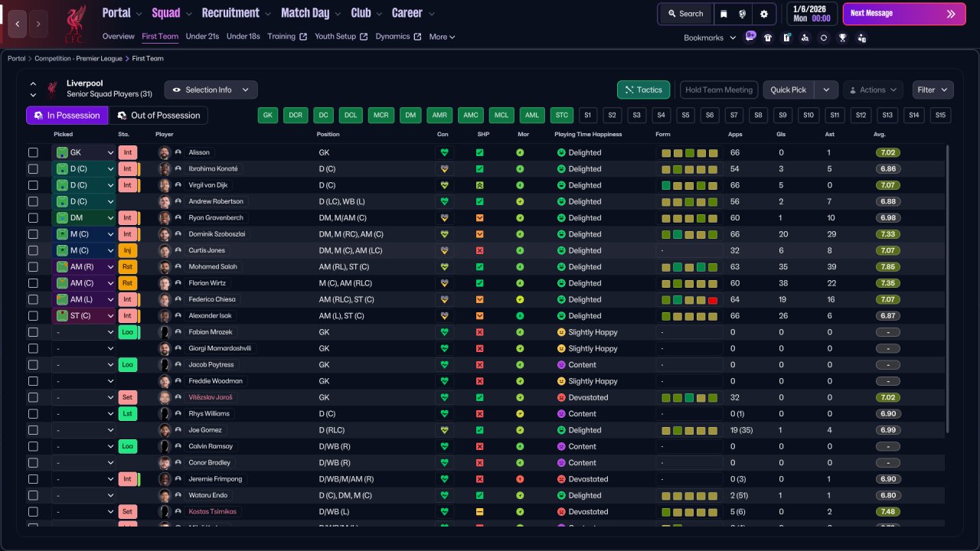Open the bookmark icon in top bar
980x551 pixels.
pos(724,14)
